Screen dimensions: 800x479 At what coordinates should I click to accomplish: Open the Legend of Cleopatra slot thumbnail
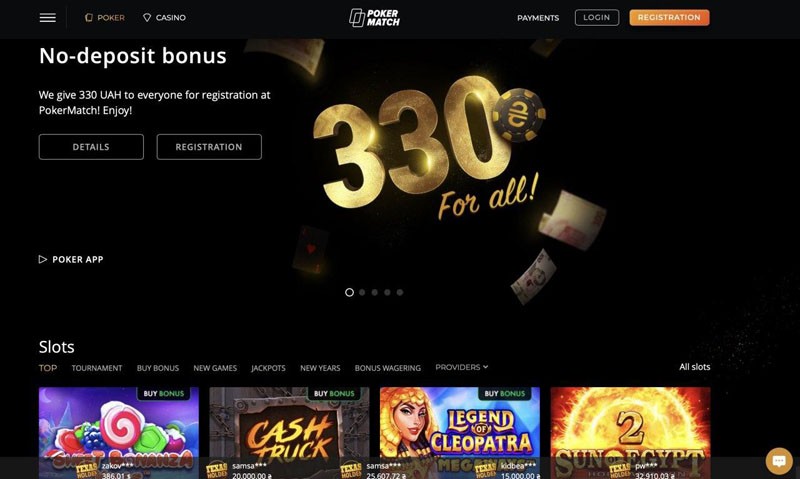460,433
